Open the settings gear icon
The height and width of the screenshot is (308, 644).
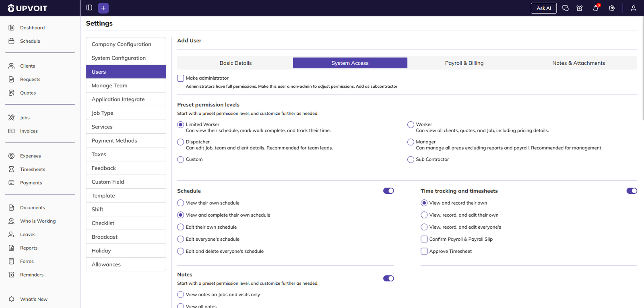coord(612,8)
